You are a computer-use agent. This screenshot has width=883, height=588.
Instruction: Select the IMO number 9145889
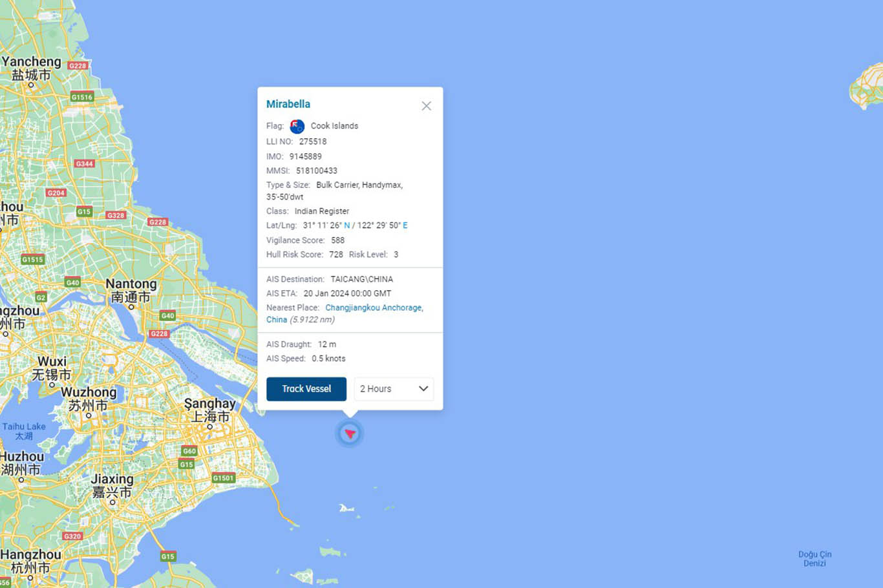tap(305, 156)
